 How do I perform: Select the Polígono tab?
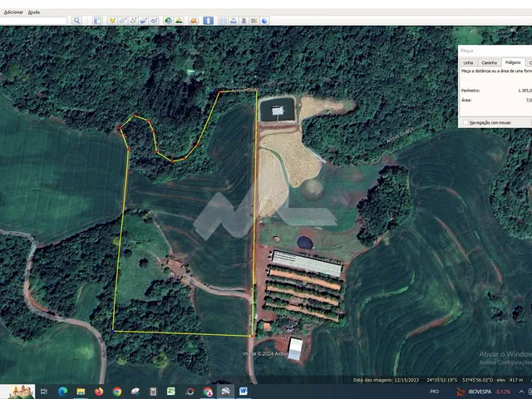(x=513, y=62)
